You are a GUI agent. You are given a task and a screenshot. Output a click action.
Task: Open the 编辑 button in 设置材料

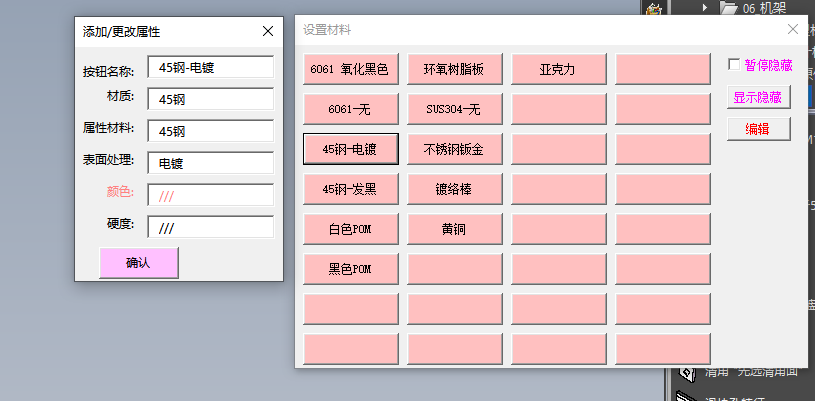[758, 129]
